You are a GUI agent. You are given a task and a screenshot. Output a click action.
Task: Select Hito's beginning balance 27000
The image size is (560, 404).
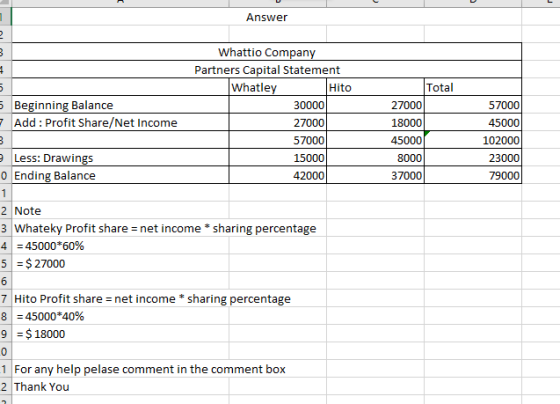click(375, 105)
